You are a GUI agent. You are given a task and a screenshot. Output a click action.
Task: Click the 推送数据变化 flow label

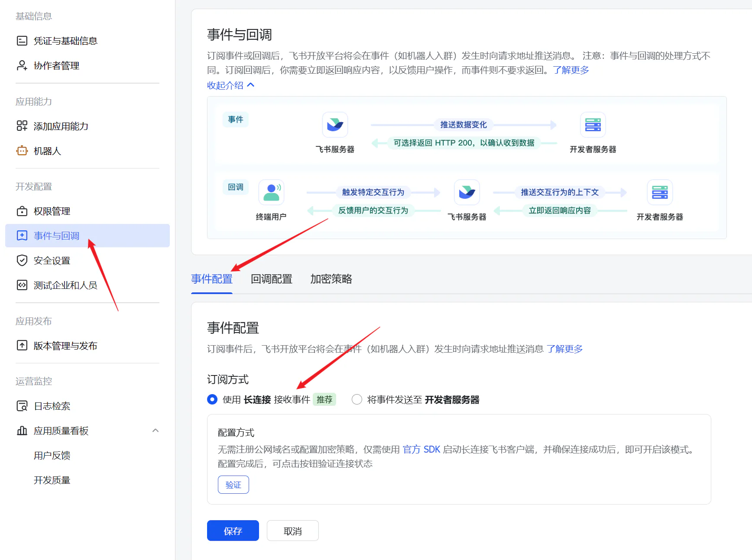click(464, 125)
